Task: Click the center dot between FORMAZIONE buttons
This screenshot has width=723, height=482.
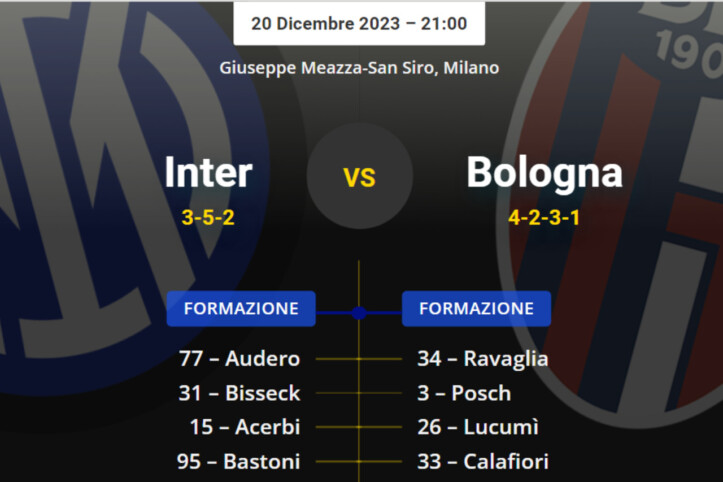Action: 359,312
